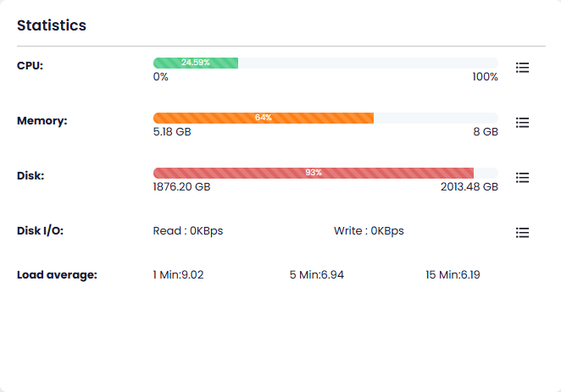Click the Statistics panel heading
The image size is (561, 392).
tap(52, 25)
